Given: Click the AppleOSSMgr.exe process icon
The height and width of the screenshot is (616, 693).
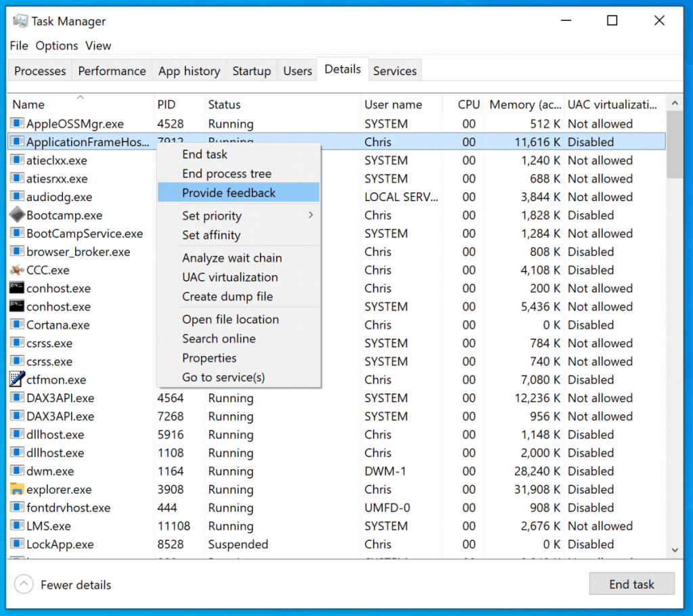Looking at the screenshot, I should (x=17, y=123).
